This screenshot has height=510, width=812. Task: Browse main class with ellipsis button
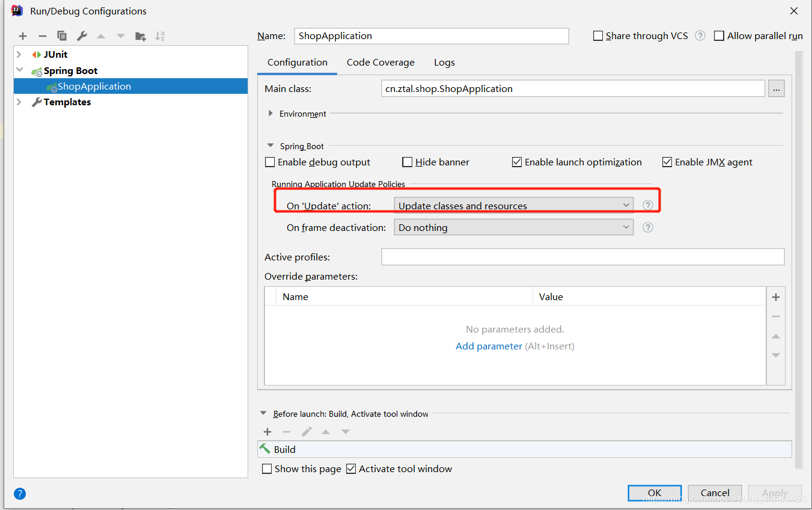point(776,88)
